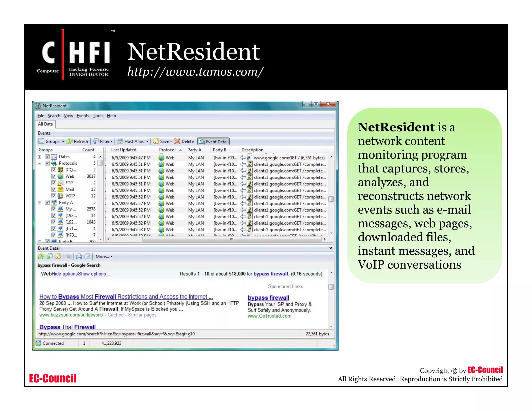The height and width of the screenshot is (411, 532).
Task: Open the Search menu
Action: click(x=54, y=116)
